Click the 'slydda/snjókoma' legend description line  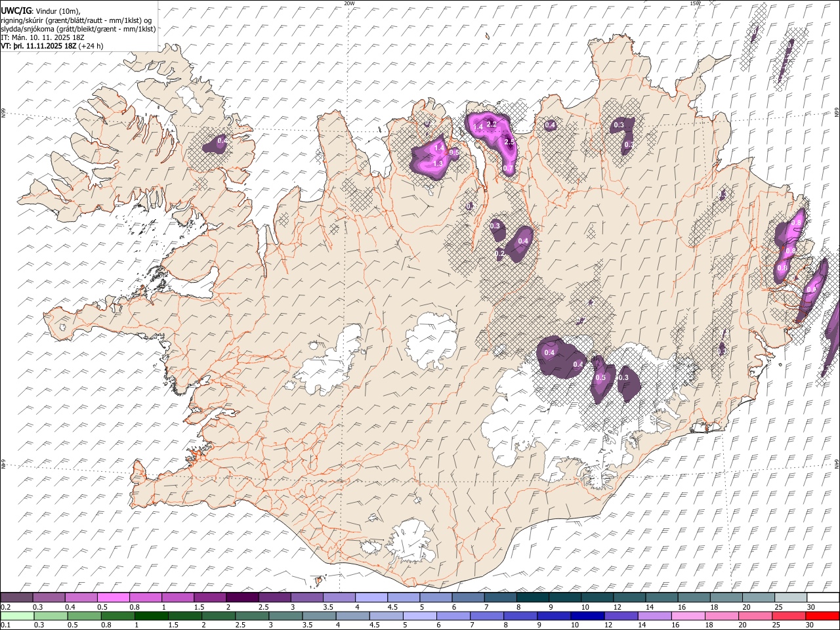click(78, 29)
